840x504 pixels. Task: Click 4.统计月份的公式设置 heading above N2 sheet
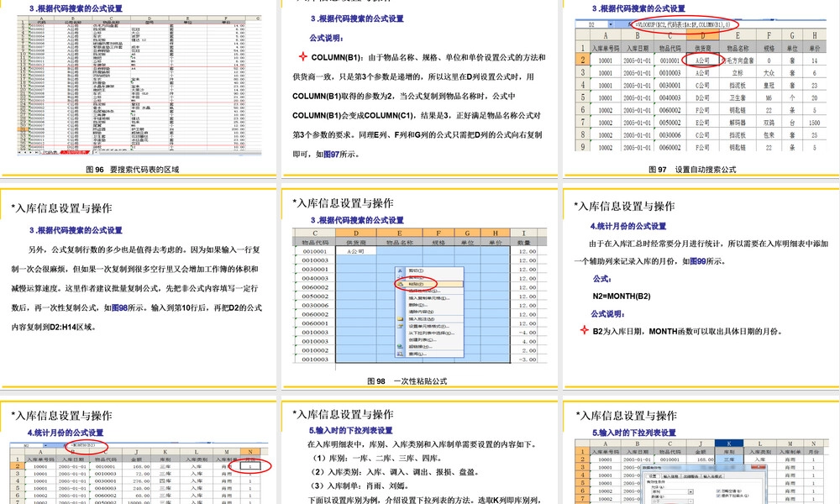(66, 433)
